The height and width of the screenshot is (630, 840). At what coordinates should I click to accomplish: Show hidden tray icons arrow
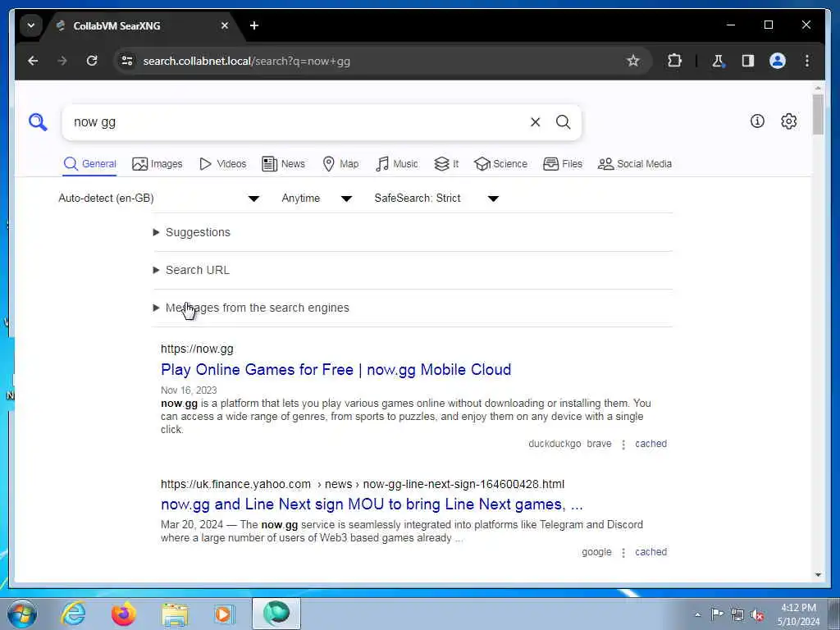click(697, 614)
